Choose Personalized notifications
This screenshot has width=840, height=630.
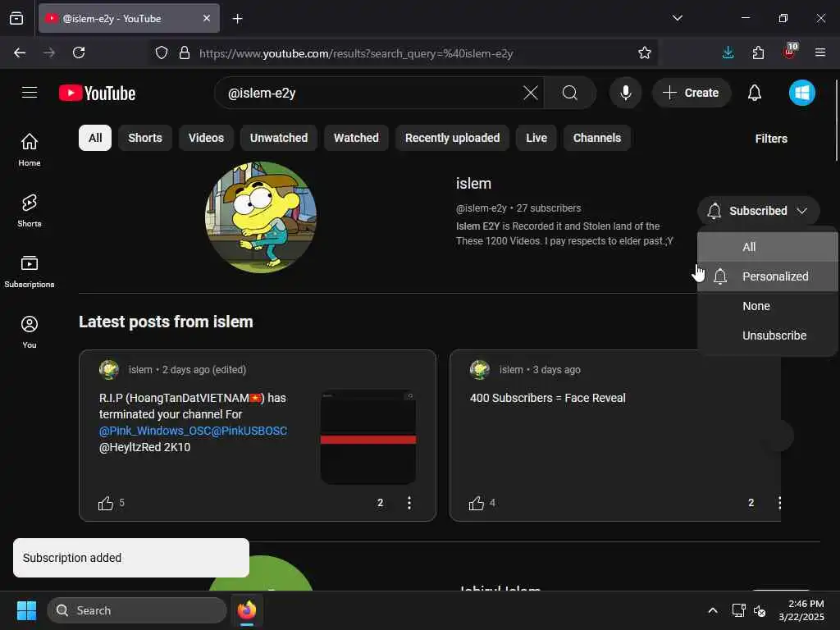767,276
